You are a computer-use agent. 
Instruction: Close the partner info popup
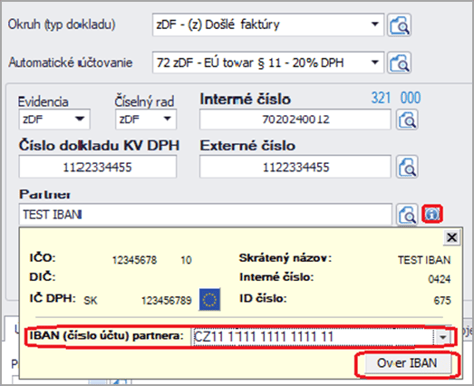point(452,238)
